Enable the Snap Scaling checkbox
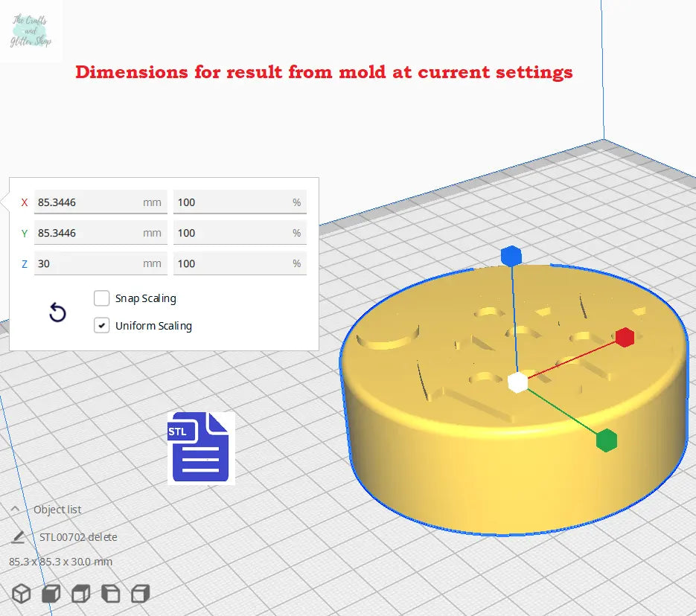Viewport: 696px width, 616px height. click(x=102, y=298)
